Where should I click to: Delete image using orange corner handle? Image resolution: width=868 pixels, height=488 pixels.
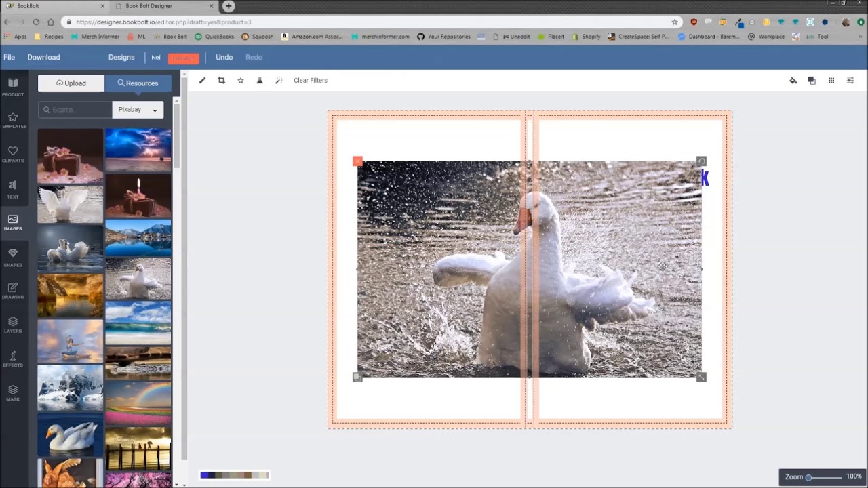357,161
